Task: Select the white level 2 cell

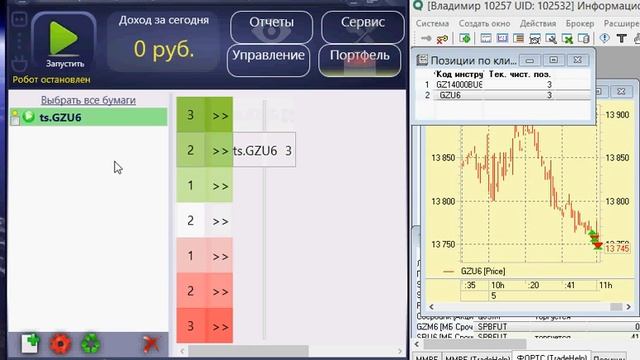Action: (191, 221)
